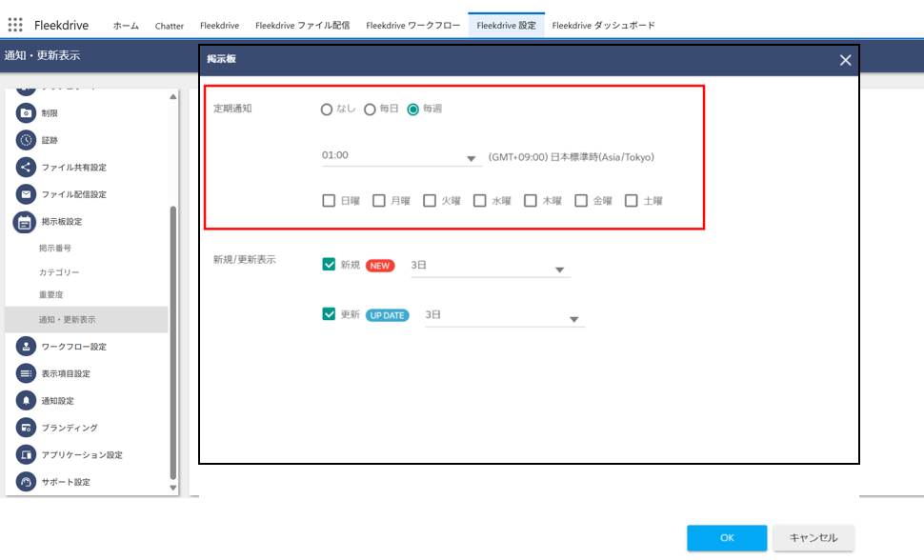
Task: Check the 木曜 checkbox
Action: pos(531,200)
